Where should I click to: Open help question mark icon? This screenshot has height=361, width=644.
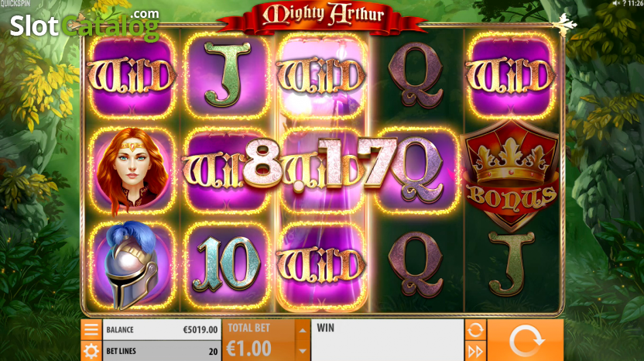point(624,3)
